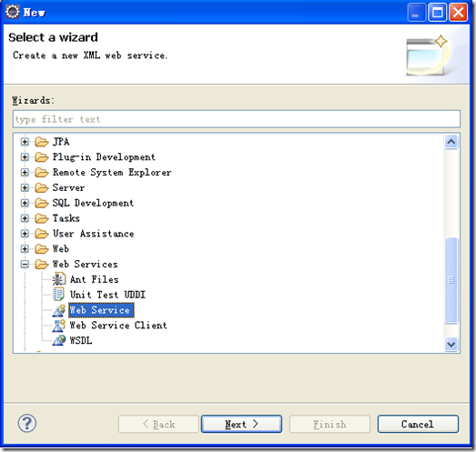Click the Next button
This screenshot has height=452, width=476.
tap(241, 424)
